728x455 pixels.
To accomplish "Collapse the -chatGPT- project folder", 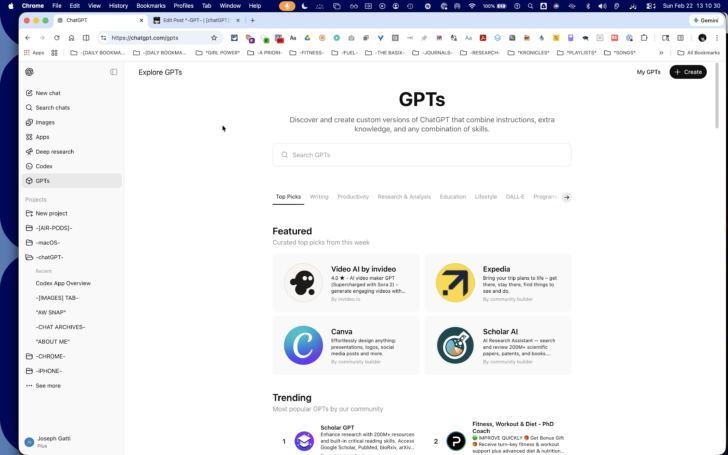I will pyautogui.click(x=72, y=257).
